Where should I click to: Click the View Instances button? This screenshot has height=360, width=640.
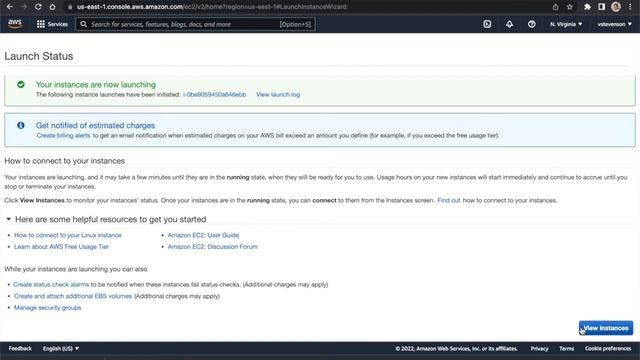[x=606, y=328]
